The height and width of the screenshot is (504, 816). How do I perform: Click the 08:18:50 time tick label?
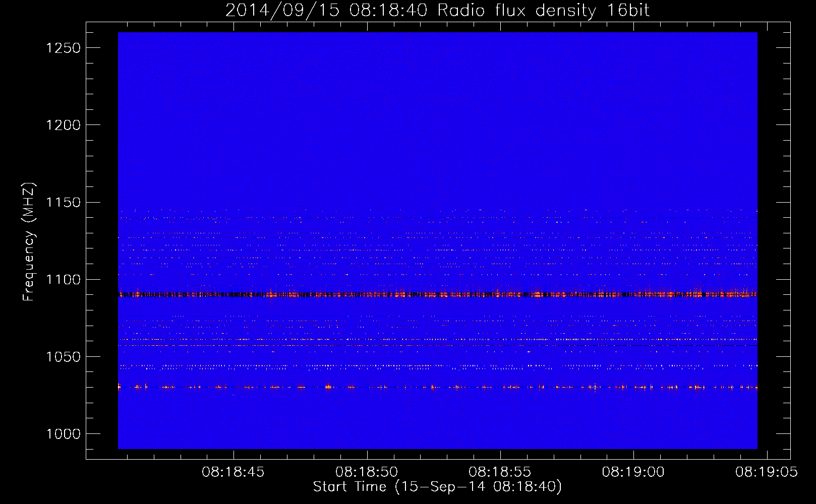[x=367, y=472]
